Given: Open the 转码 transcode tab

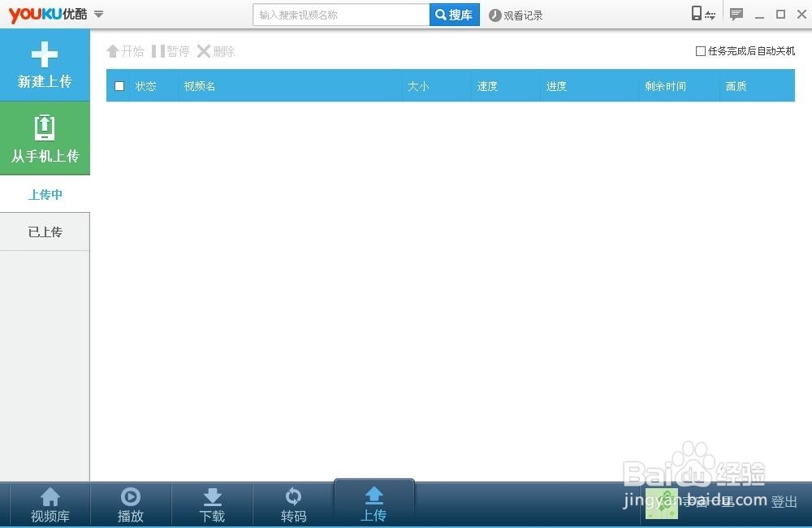Looking at the screenshot, I should tap(294, 504).
